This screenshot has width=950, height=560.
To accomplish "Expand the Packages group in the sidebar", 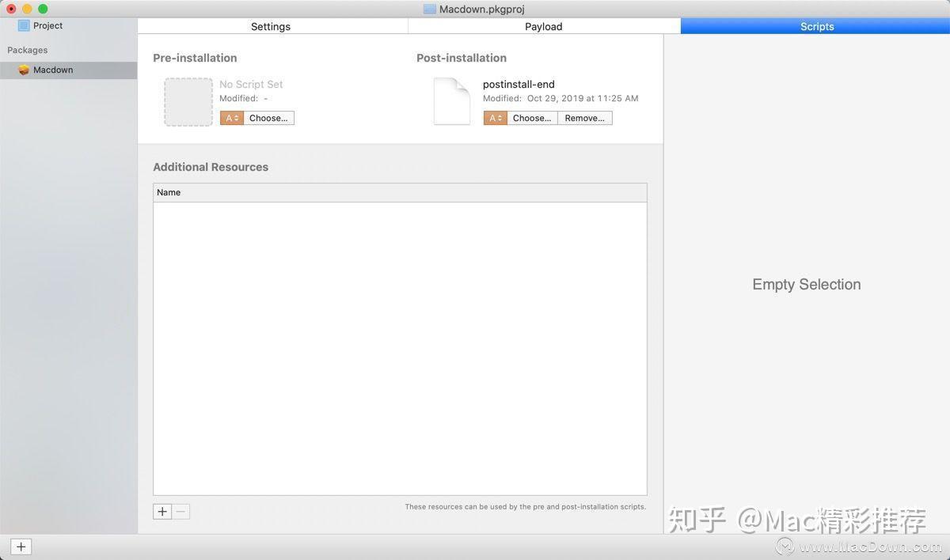I will click(x=27, y=50).
